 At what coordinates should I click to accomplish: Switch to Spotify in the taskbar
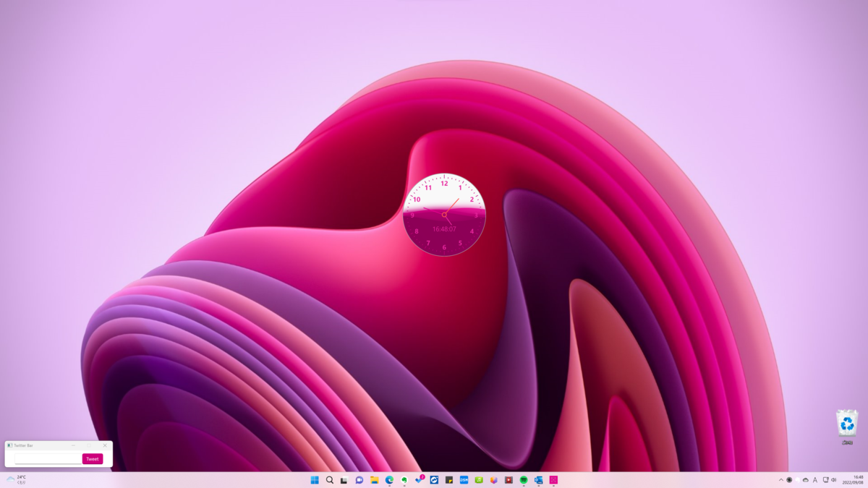click(524, 480)
